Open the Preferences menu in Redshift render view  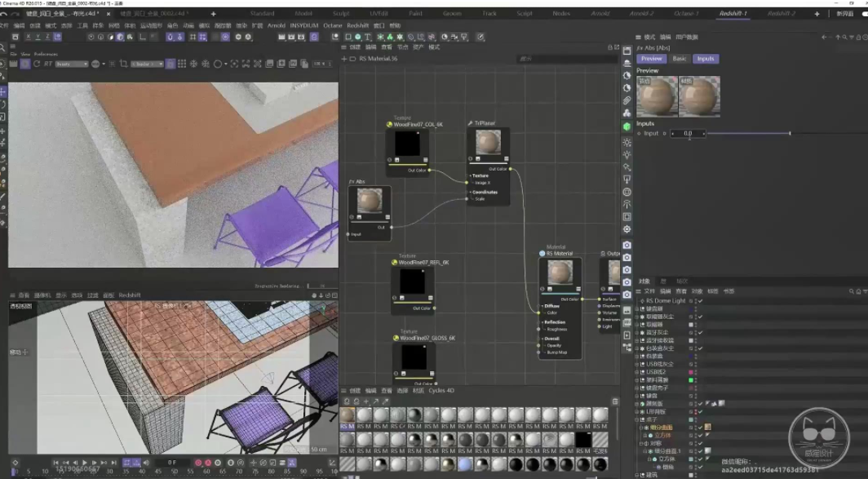tap(46, 55)
